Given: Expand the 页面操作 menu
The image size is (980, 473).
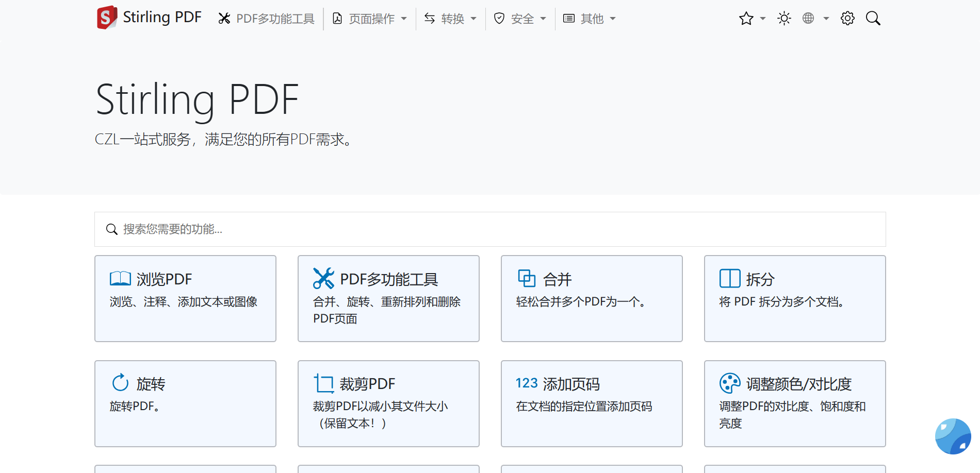Looking at the screenshot, I should tap(370, 19).
